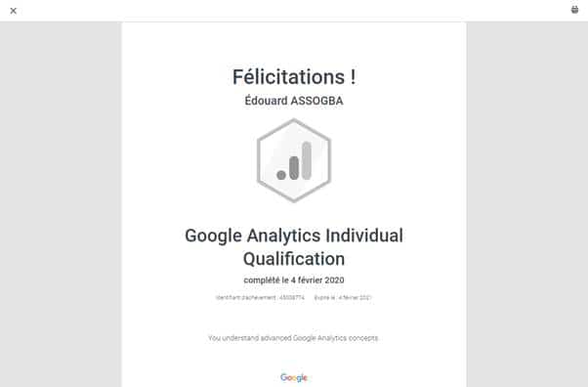Screen dimensions: 588x387
Task: Click the completion date 4 février 2020
Action: click(x=317, y=280)
